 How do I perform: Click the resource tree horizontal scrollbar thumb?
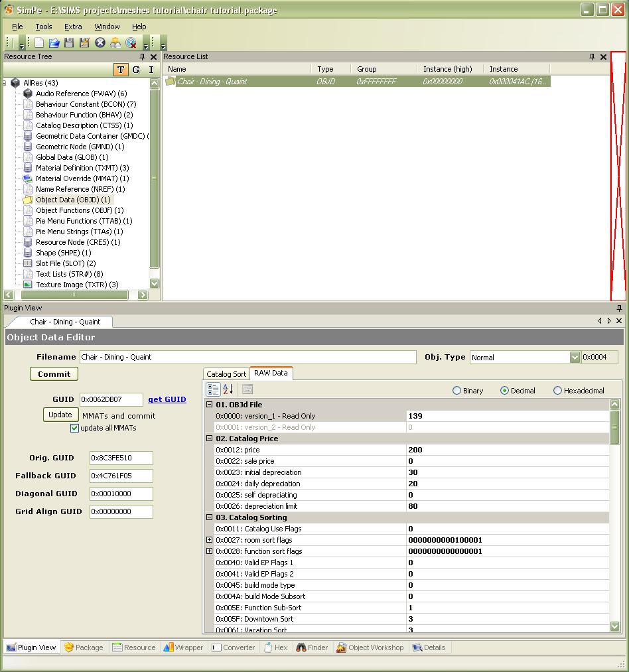pos(74,295)
